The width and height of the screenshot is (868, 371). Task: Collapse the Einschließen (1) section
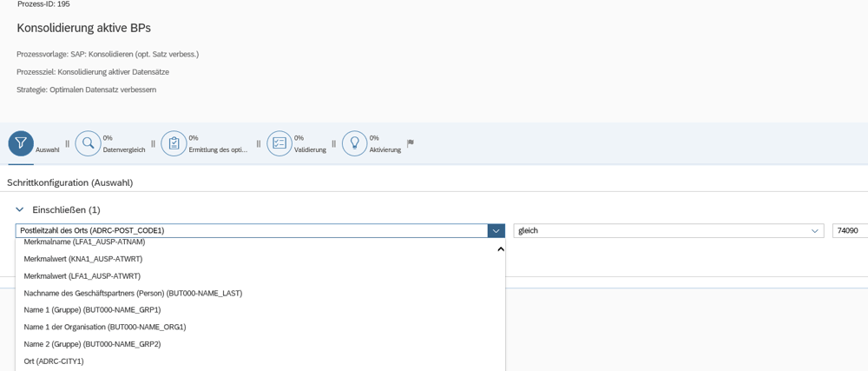(x=20, y=210)
